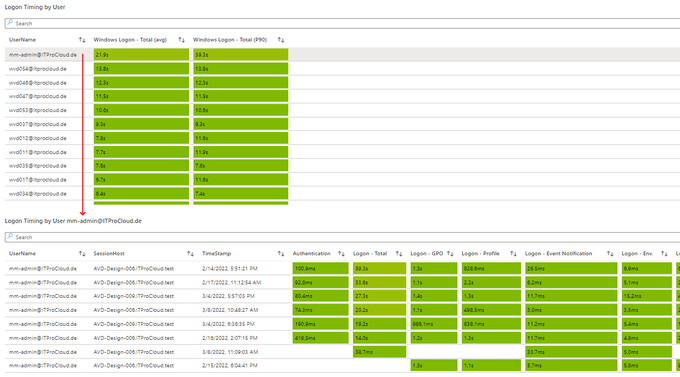Sort lower table by Authentication column
The width and height of the screenshot is (680, 377).
pyautogui.click(x=341, y=253)
